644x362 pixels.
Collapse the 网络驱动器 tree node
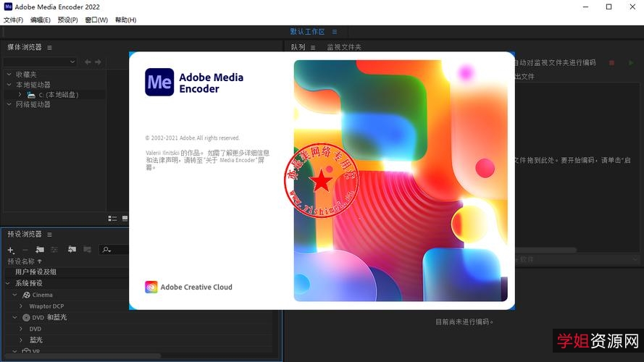[x=9, y=104]
